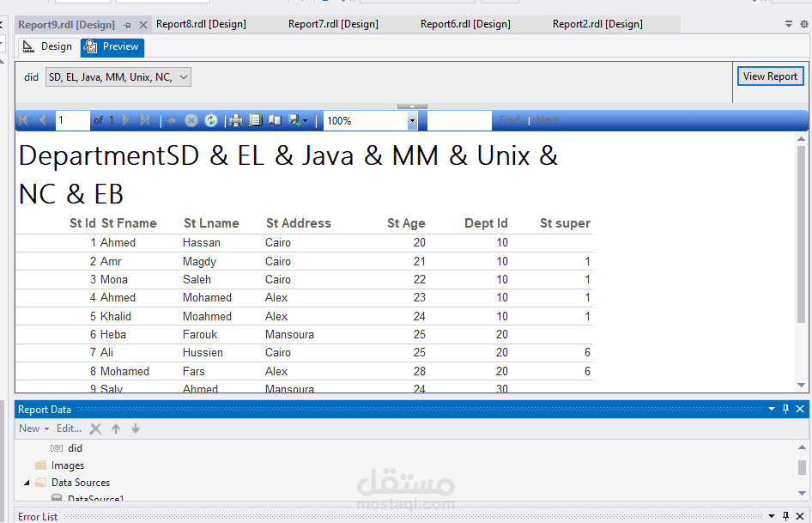812x523 pixels.
Task: Open tab window options gear
Action: point(804,24)
